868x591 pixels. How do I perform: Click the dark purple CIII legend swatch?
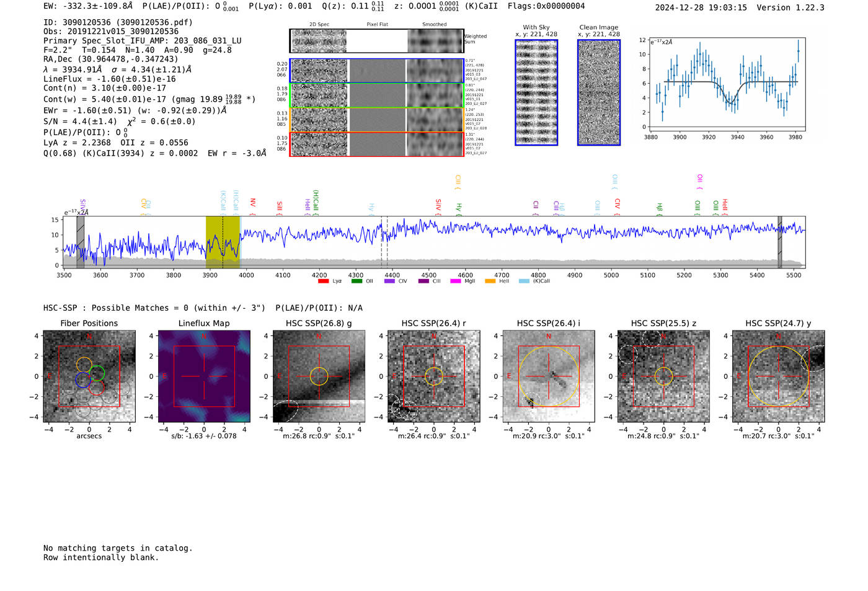[423, 281]
